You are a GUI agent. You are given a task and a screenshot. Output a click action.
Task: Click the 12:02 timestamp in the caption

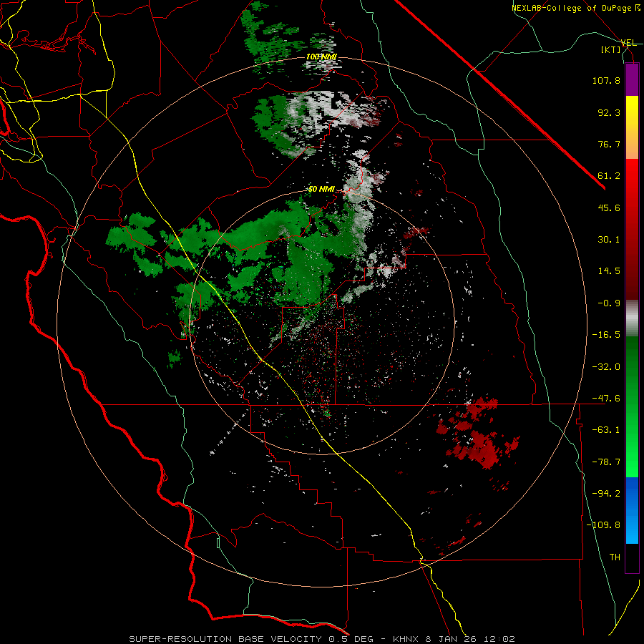[499, 639]
